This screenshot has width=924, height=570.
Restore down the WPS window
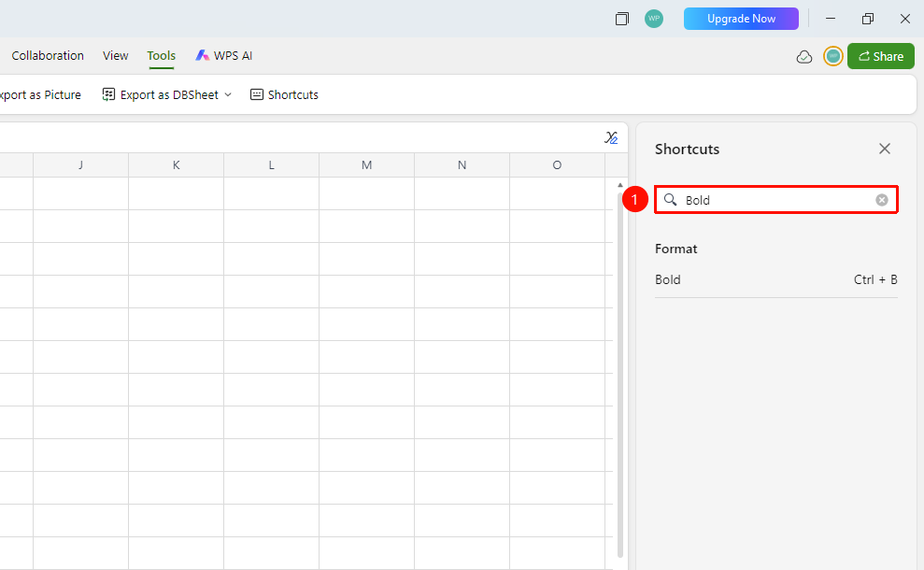pos(867,19)
